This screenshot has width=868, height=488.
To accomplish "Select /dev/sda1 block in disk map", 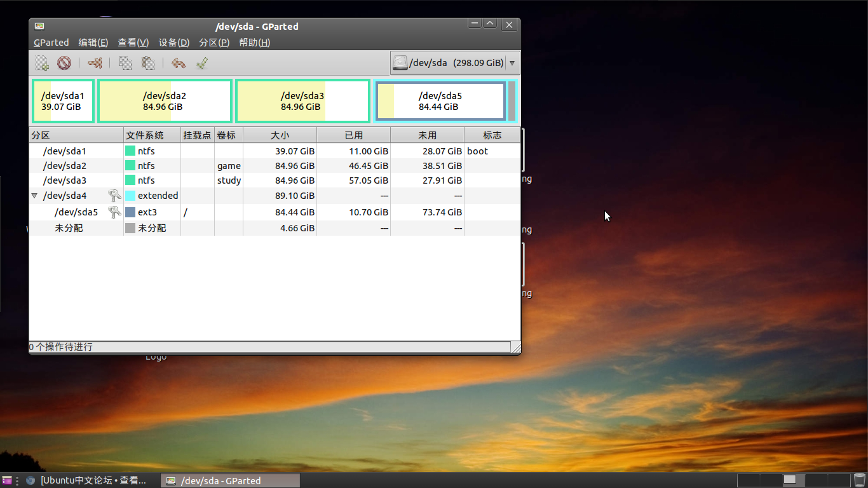I will (63, 101).
